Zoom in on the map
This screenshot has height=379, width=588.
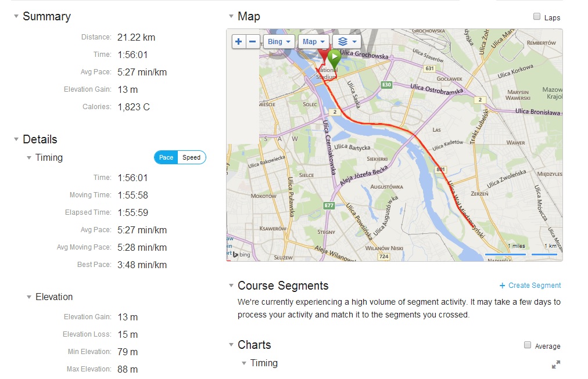pos(239,42)
